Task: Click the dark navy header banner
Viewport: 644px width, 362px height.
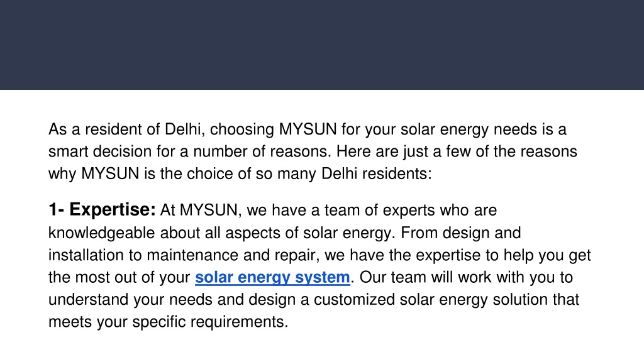Action: 322,45
